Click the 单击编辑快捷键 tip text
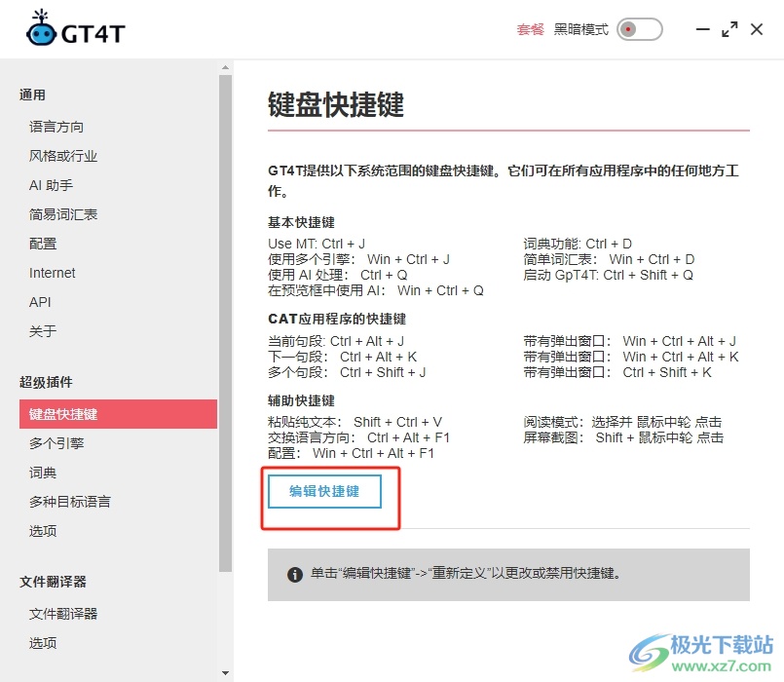This screenshot has height=682, width=784. [466, 573]
